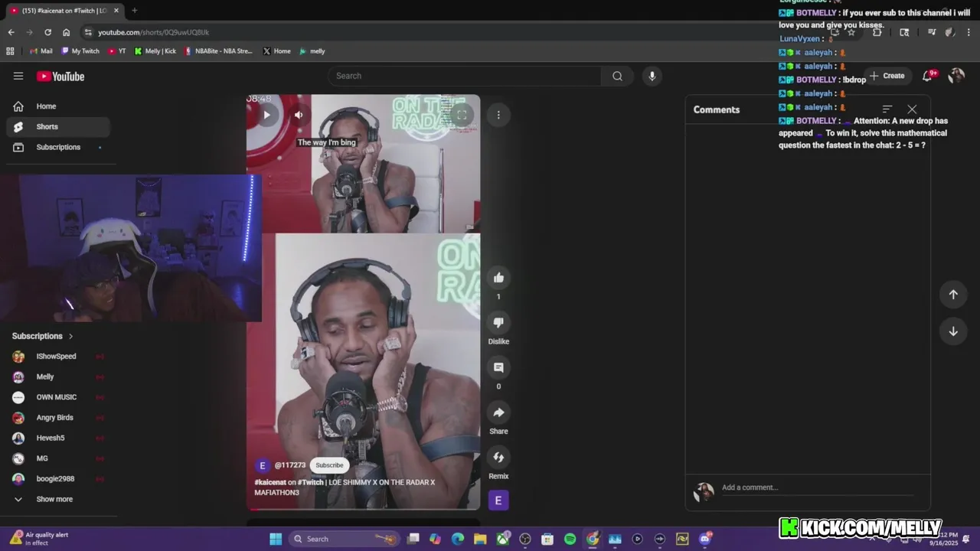Click the browser back arrow

[x=11, y=32]
